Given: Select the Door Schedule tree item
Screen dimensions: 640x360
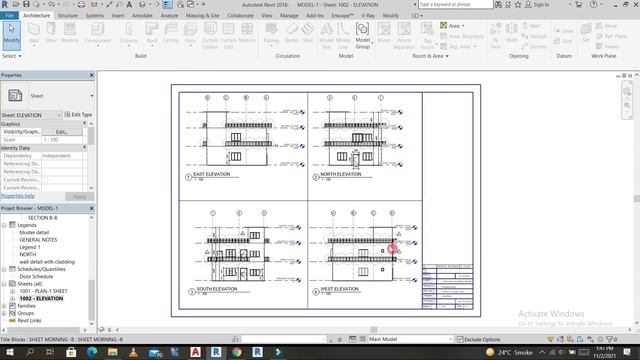Looking at the screenshot, I should [x=36, y=276].
